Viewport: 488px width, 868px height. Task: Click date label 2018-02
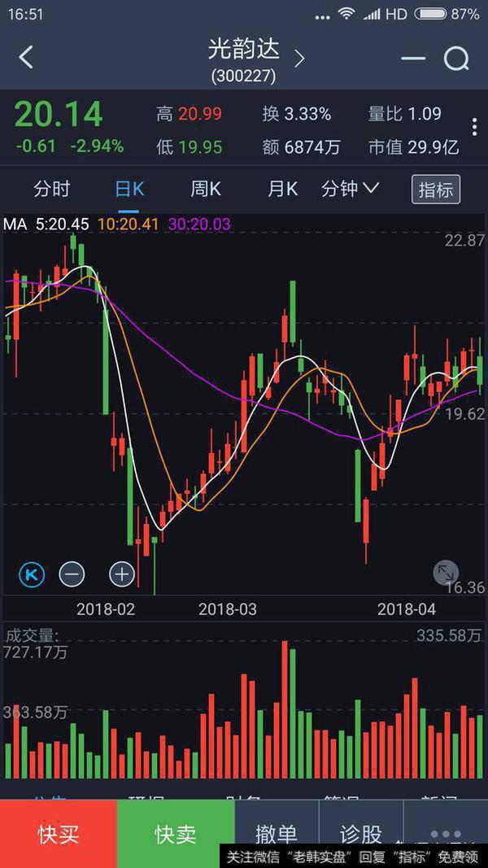coord(106,609)
